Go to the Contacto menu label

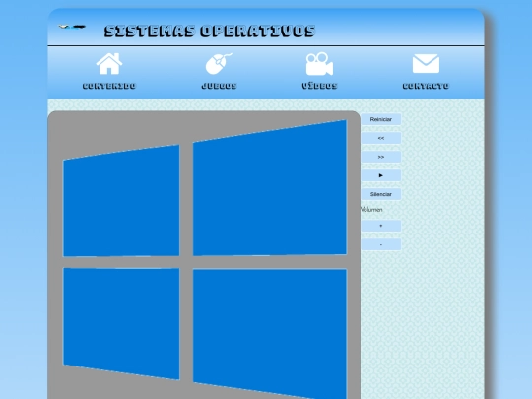(426, 86)
